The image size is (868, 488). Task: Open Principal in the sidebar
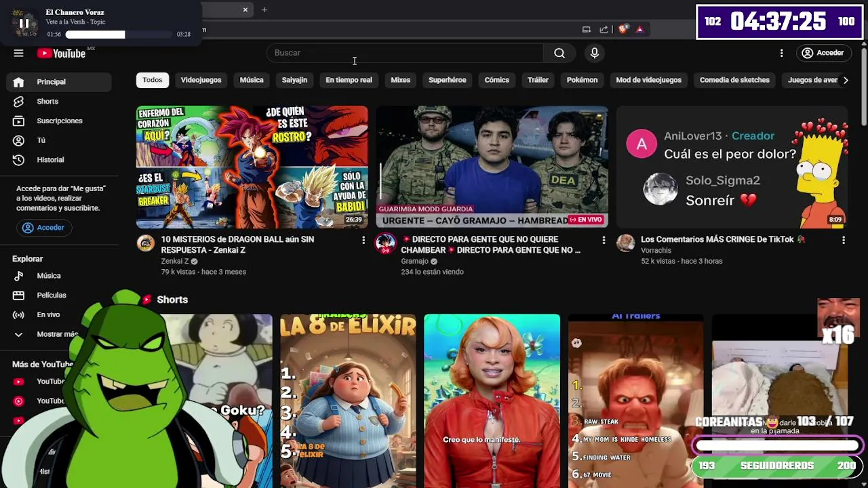pyautogui.click(x=59, y=82)
